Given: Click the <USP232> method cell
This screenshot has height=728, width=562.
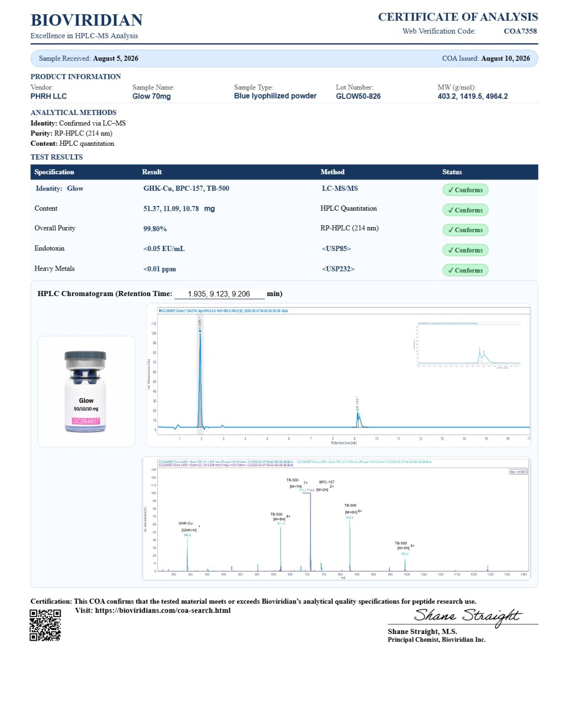Looking at the screenshot, I should pyautogui.click(x=338, y=269).
